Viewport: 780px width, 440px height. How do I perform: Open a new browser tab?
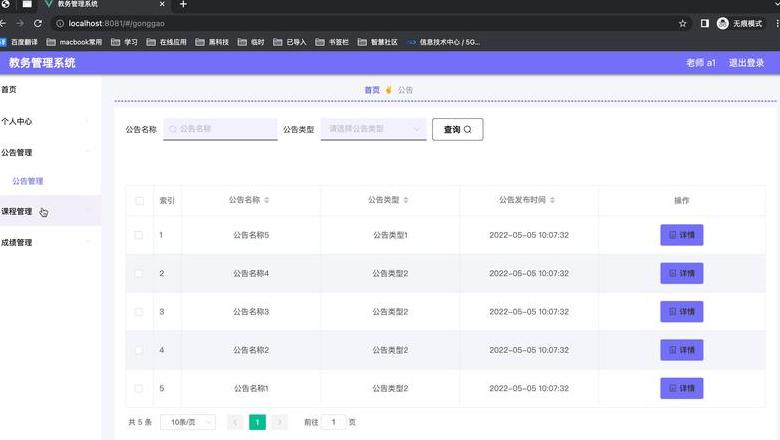183,4
